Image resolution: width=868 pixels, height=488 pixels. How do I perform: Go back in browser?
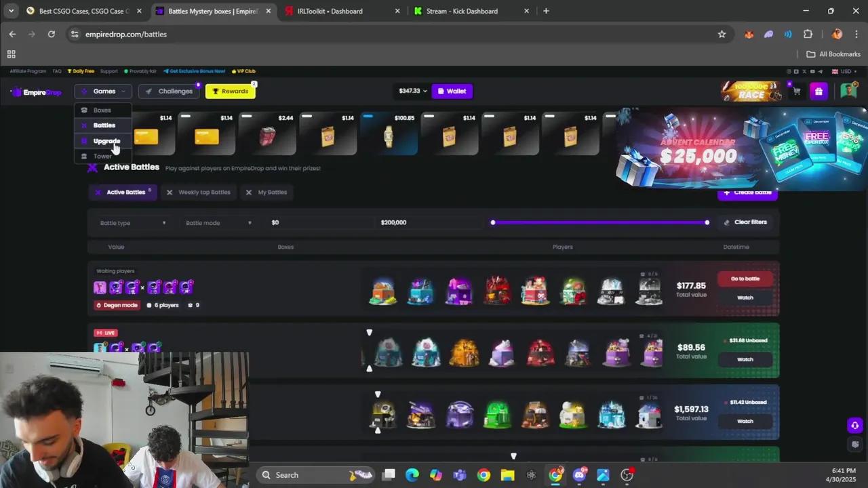[x=12, y=34]
